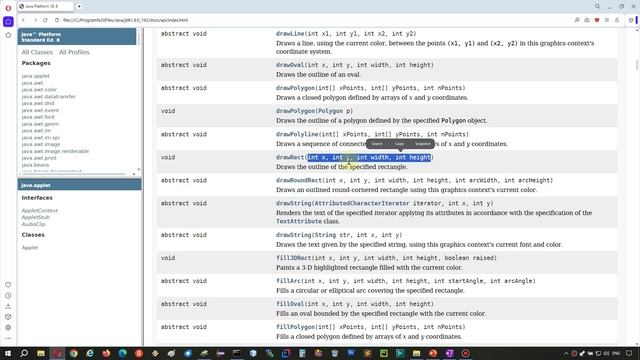Click the TextAttribute class link

(299, 221)
